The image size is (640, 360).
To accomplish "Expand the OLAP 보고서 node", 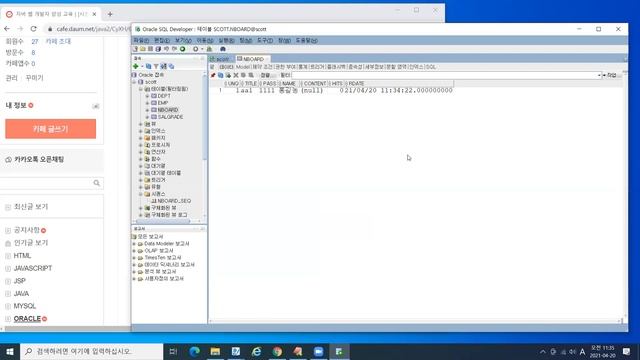I will click(134, 251).
